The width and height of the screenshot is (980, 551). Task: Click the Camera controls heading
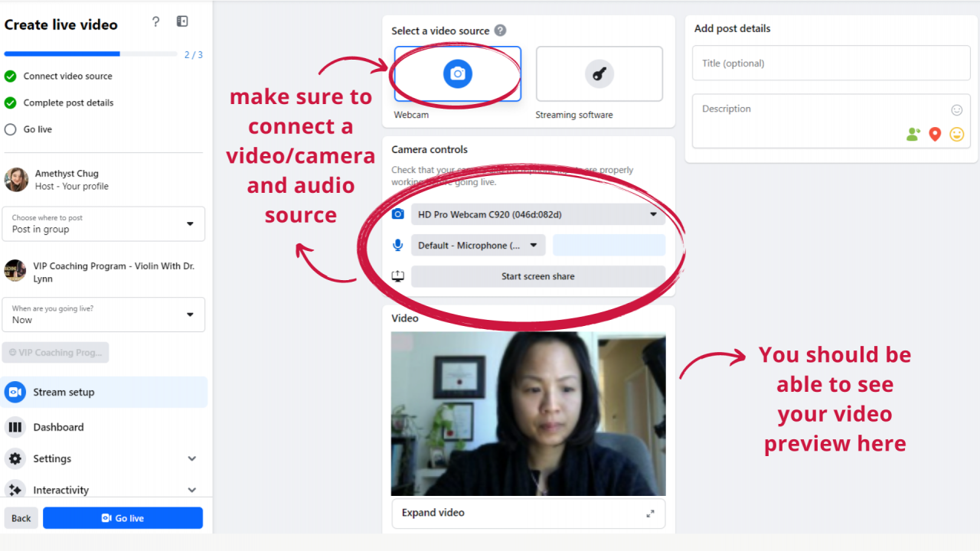(x=430, y=149)
